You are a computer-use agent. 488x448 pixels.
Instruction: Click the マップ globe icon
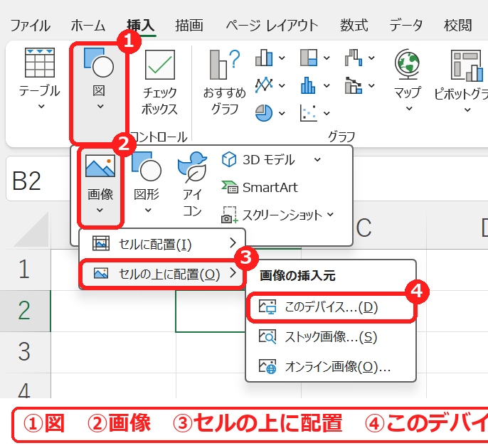tap(407, 64)
